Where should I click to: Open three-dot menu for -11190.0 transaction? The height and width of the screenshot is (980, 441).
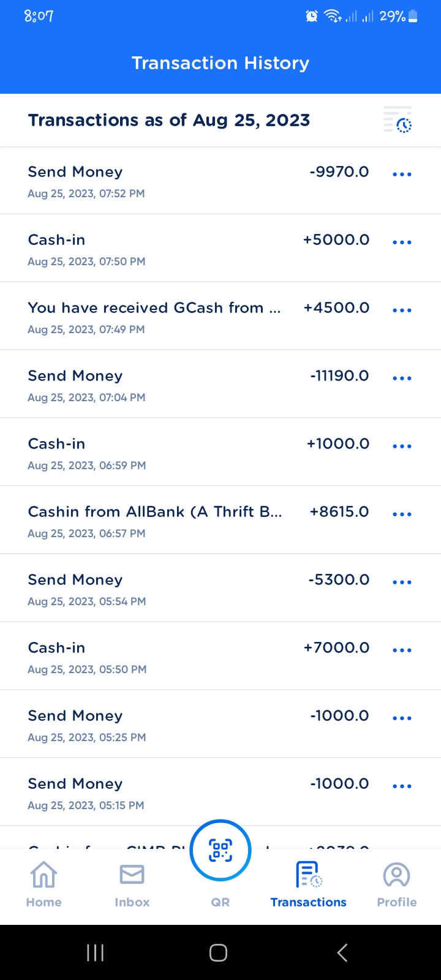[402, 379]
